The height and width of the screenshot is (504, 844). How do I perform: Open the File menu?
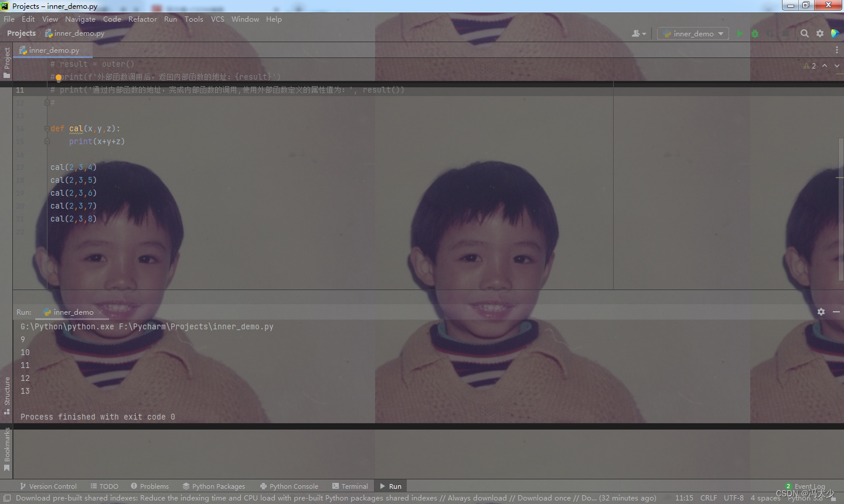click(x=9, y=19)
